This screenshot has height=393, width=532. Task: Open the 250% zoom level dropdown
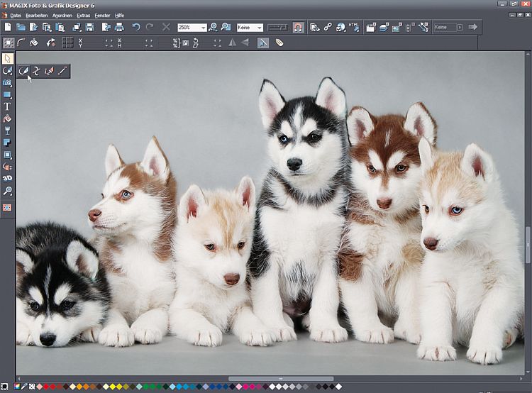click(x=203, y=28)
